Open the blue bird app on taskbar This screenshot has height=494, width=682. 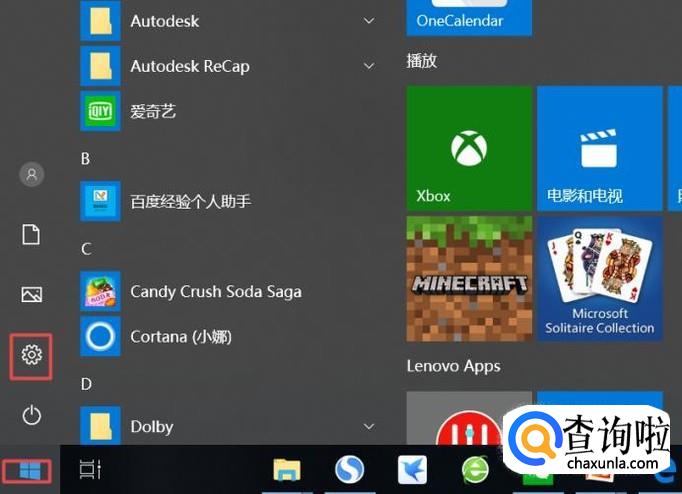[412, 470]
